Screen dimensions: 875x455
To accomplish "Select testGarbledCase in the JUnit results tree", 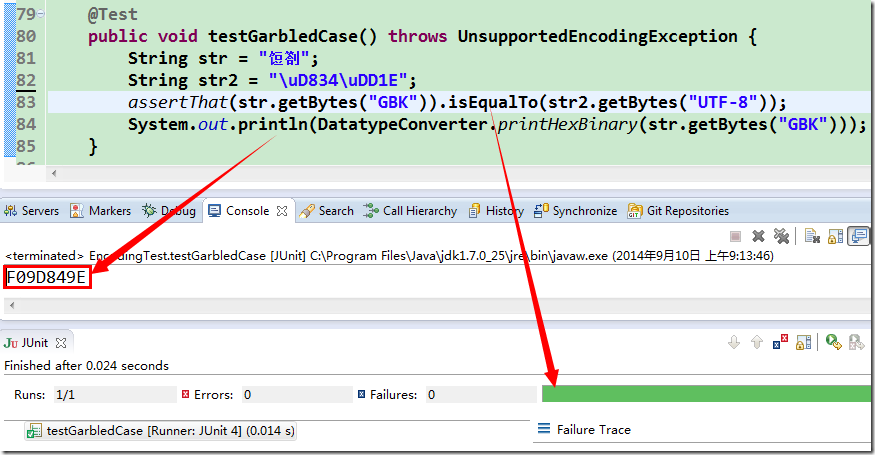I will [x=160, y=431].
